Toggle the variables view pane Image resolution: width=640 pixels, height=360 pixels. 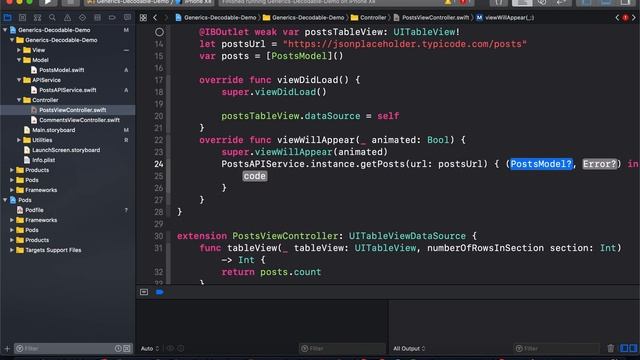pyautogui.click(x=624, y=348)
